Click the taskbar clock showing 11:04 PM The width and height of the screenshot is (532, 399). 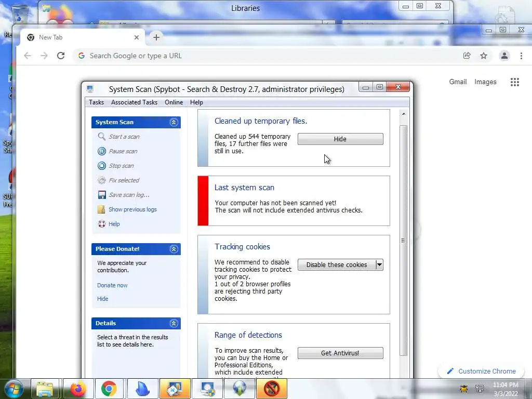pos(506,389)
